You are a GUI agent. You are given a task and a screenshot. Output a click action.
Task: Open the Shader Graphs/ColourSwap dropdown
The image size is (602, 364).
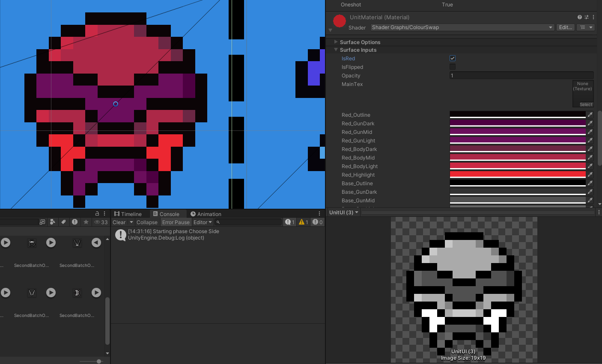462,27
